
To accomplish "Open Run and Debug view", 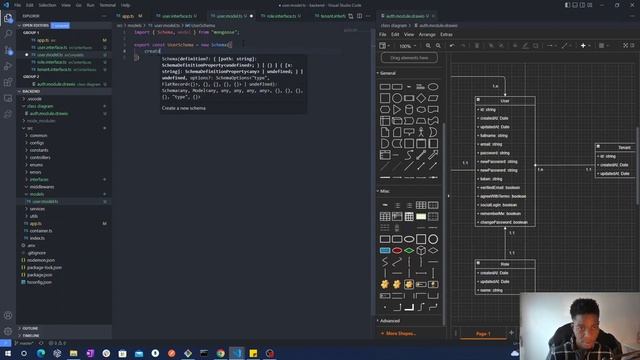I will (x=8, y=66).
